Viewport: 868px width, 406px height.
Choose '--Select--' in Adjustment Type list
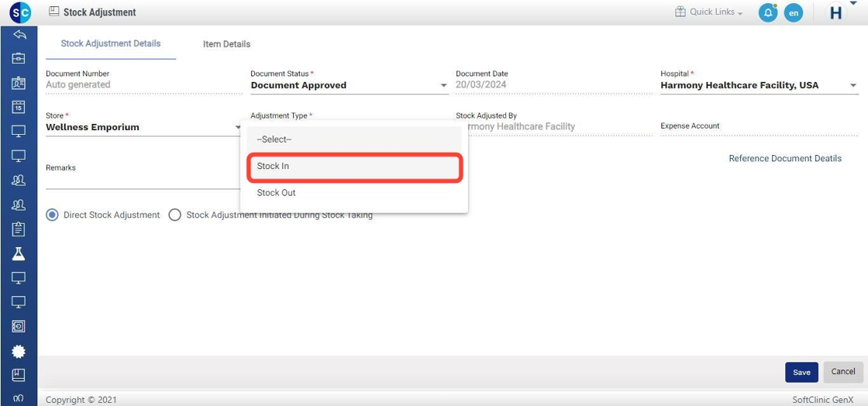point(354,139)
